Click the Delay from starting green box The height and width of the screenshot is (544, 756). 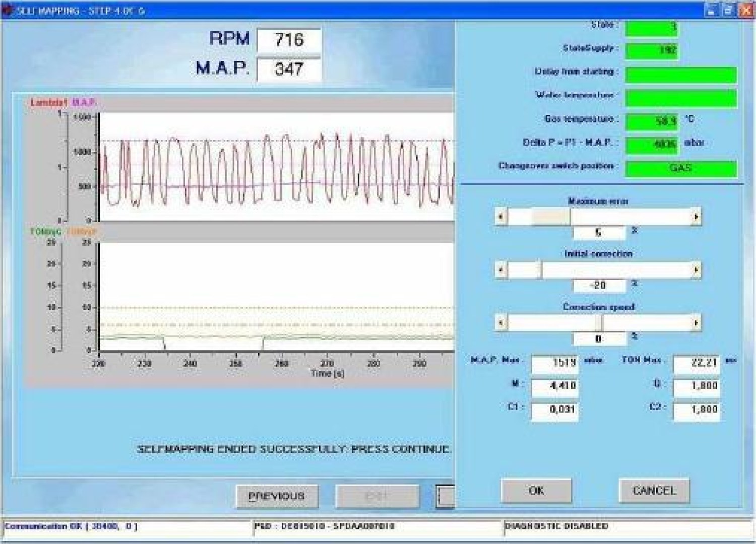click(x=681, y=75)
